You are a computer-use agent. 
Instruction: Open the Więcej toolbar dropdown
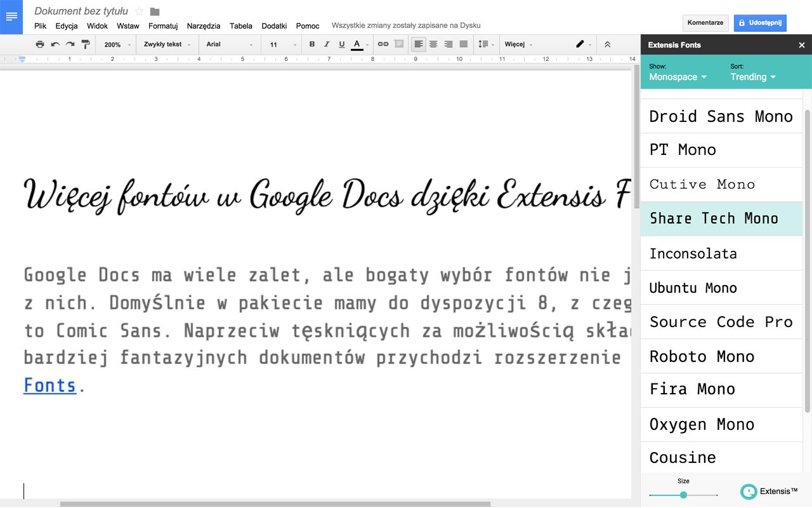(518, 44)
